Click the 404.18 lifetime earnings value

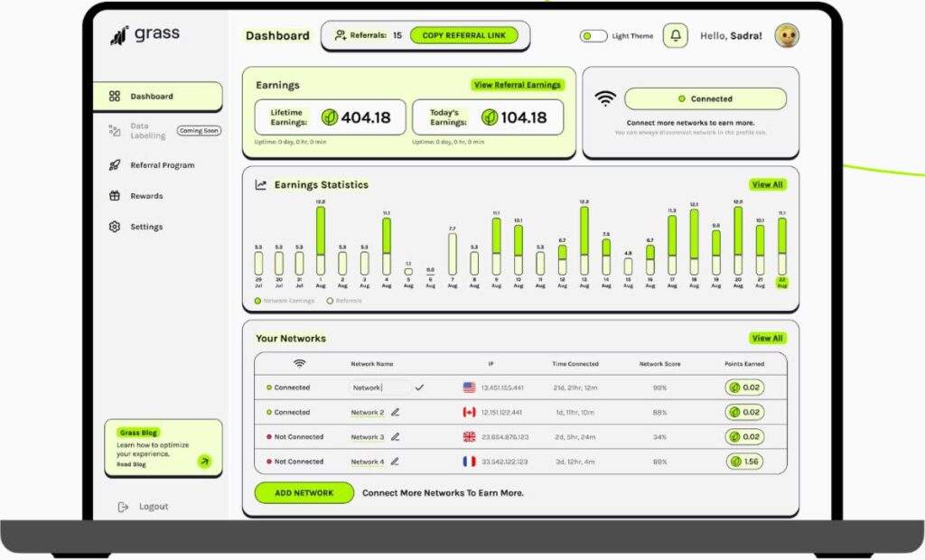point(366,117)
